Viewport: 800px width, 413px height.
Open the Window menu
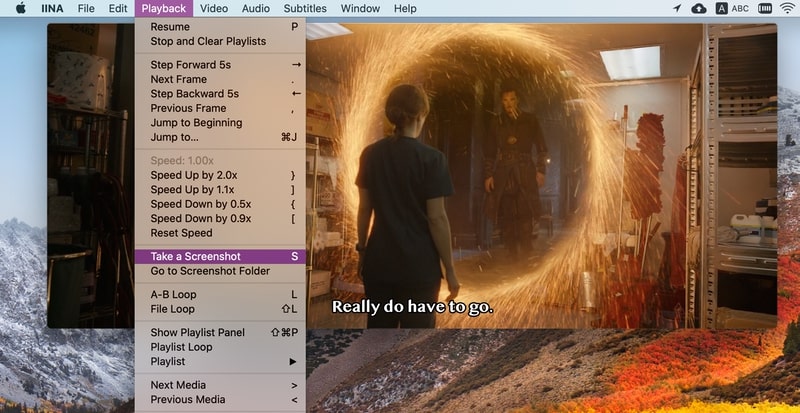pyautogui.click(x=360, y=8)
